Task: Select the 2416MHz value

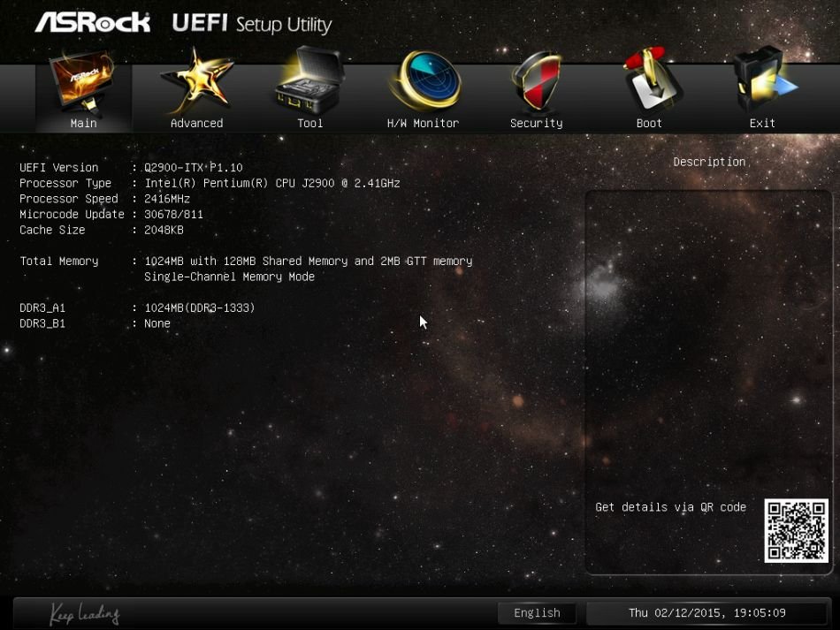Action: point(167,199)
